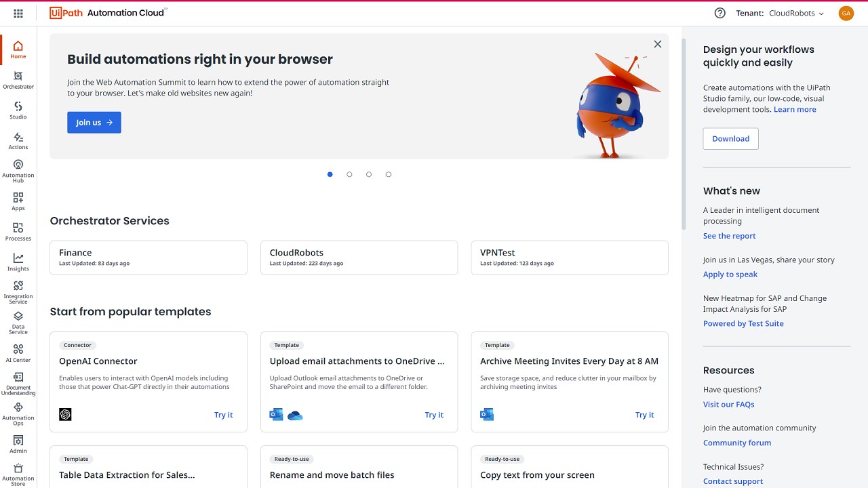Click the page vertical scrollbar
The image size is (868, 488).
click(684, 134)
